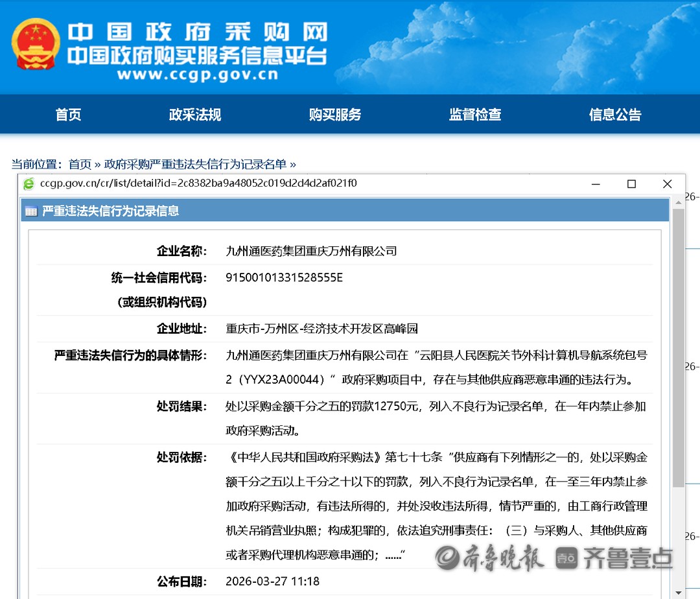The height and width of the screenshot is (599, 700).
Task: Click the browser icon in popup title bar
Action: (29, 184)
